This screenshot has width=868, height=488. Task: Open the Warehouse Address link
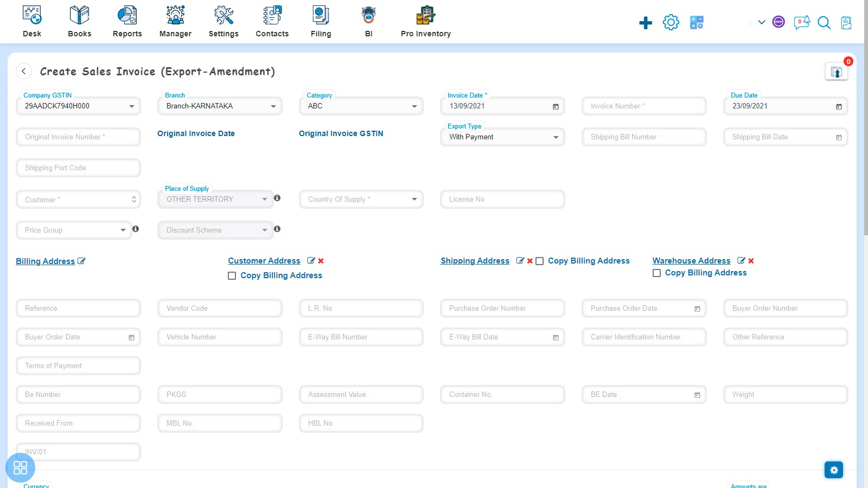pyautogui.click(x=691, y=260)
